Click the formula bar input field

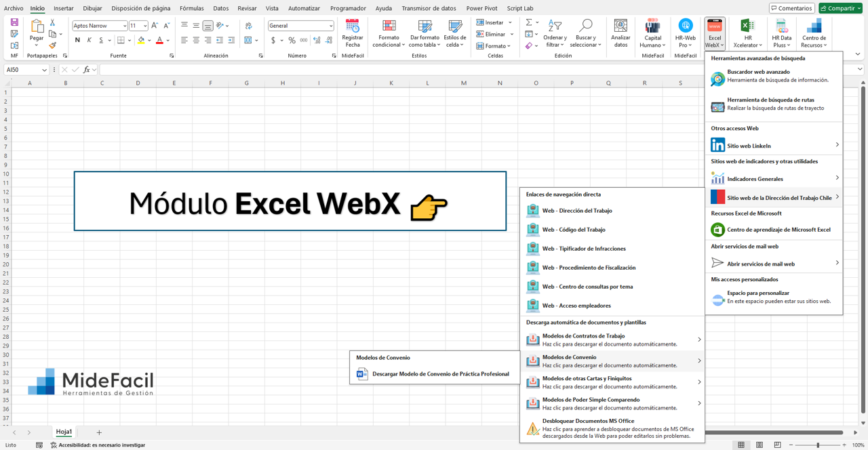pyautogui.click(x=477, y=70)
